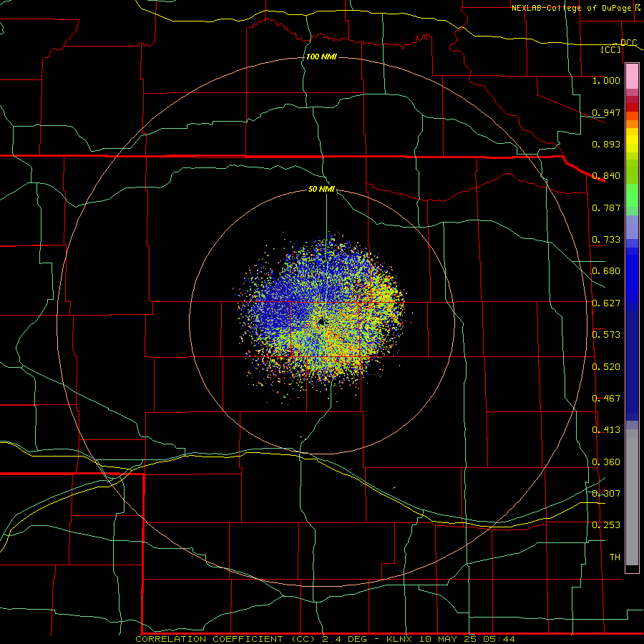Click the 0.840 scale value
644x644 pixels.
(606, 176)
